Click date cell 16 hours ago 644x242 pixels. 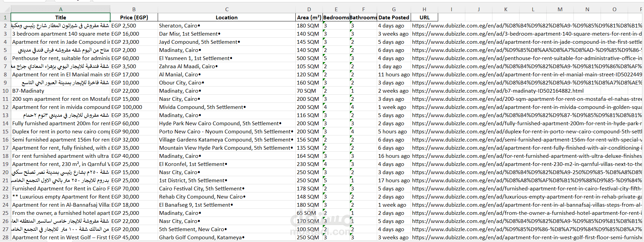[x=394, y=156]
